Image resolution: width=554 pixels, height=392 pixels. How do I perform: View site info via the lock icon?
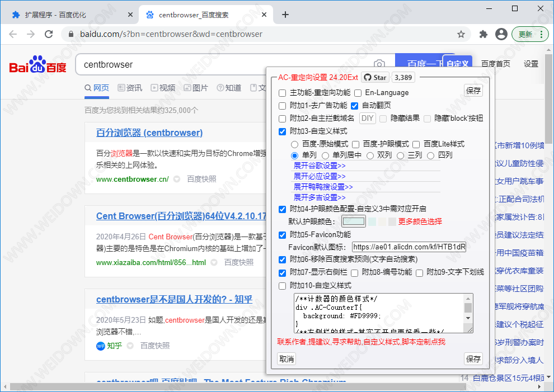point(71,34)
